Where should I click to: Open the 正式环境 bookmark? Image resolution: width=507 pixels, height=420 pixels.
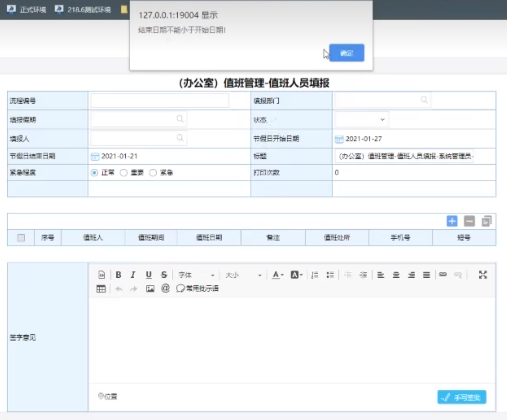pyautogui.click(x=27, y=9)
